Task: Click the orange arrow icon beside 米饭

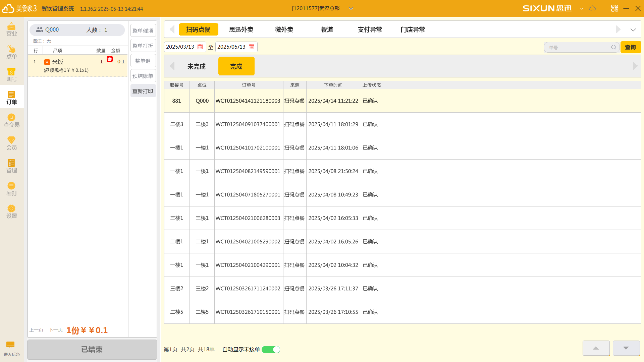Action: [47, 62]
